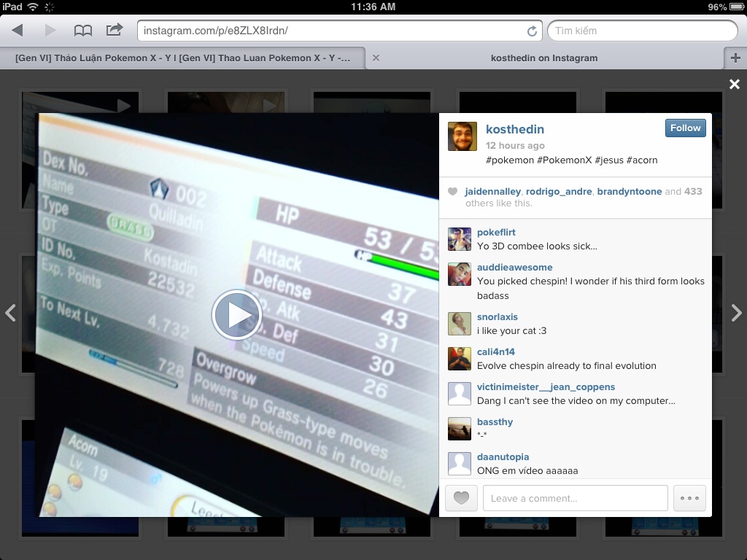Open a new tab with plus button
The width and height of the screenshot is (747, 560).
pos(735,58)
